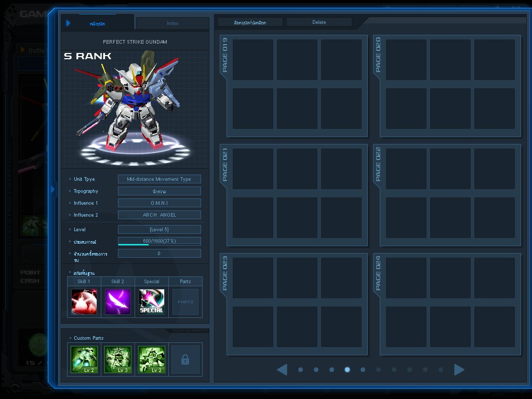The image size is (532, 399).
Task: Select the third custom part Lv 2
Action: [152, 360]
